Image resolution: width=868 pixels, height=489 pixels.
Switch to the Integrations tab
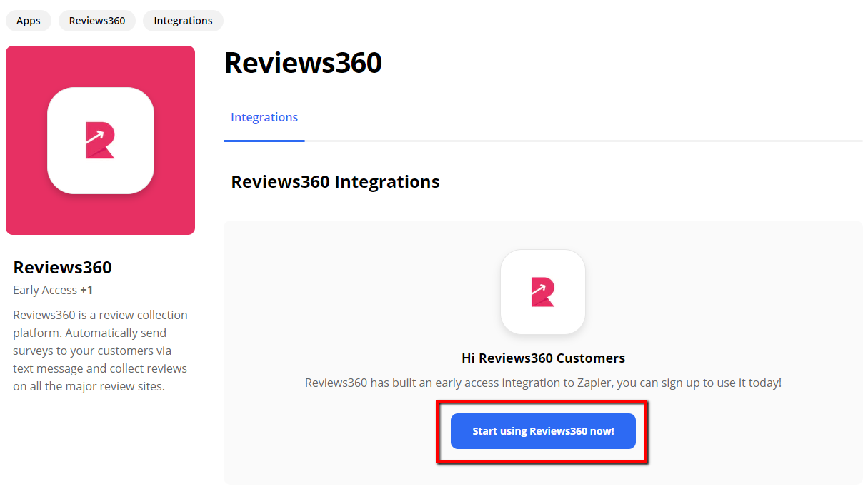pyautogui.click(x=264, y=118)
